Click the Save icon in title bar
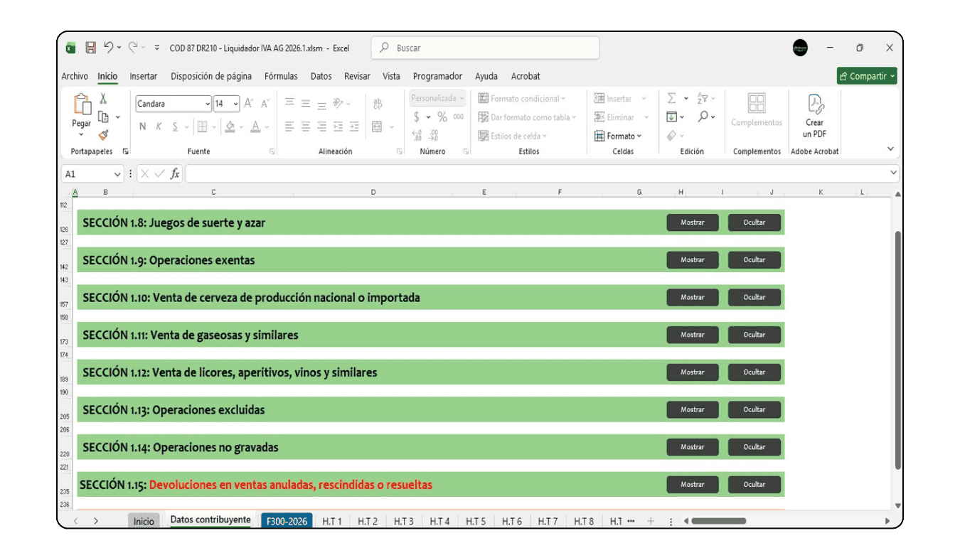Image resolution: width=960 pixels, height=560 pixels. [x=90, y=48]
